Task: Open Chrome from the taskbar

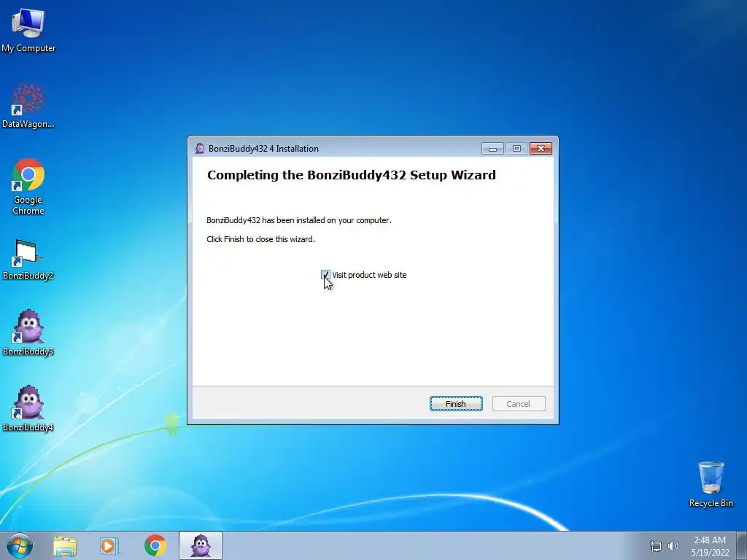Action: pyautogui.click(x=155, y=545)
